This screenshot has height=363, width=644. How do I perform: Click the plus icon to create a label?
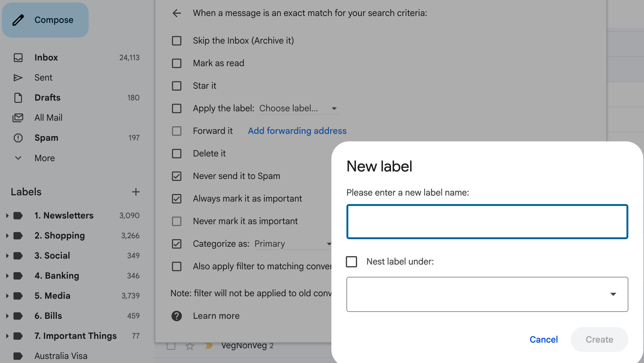coord(136,192)
